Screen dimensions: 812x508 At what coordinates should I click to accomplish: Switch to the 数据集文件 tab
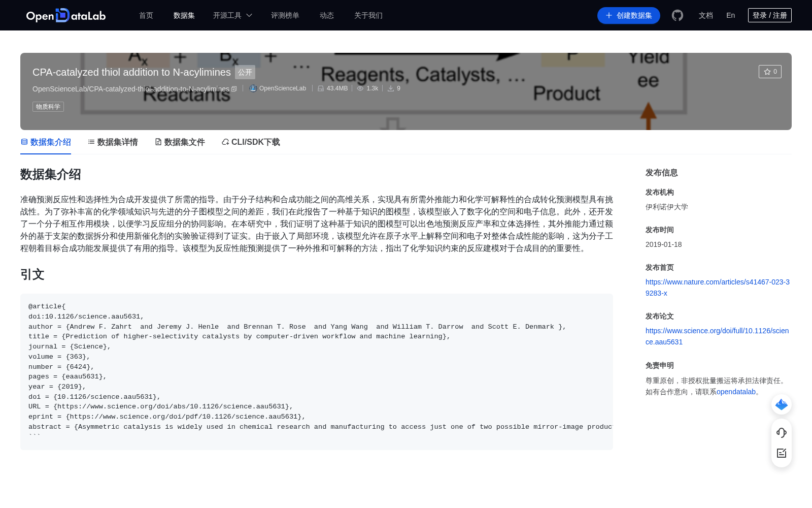[180, 142]
